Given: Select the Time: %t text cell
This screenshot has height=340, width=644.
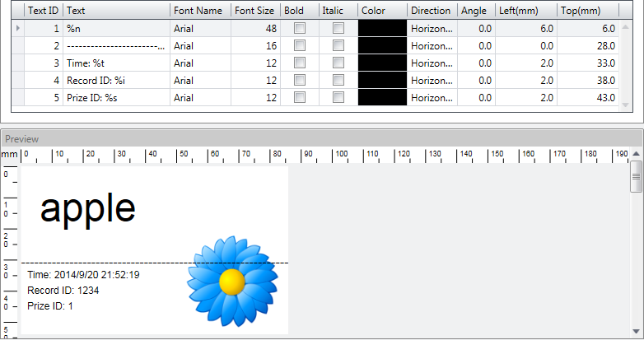Looking at the screenshot, I should [116, 63].
